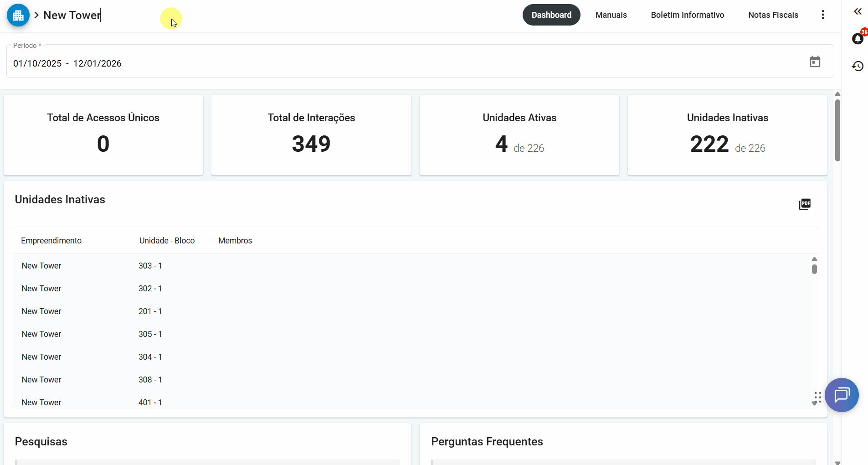Screen dimensions: 868x465
Task: Expand breadcrumb chevron before New Tower
Action: 36,15
